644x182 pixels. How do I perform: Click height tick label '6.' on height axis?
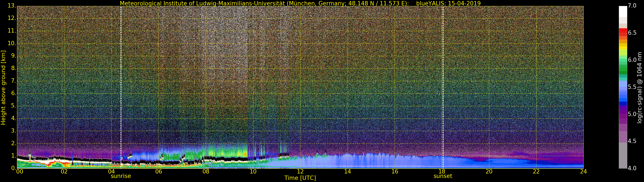point(14,93)
